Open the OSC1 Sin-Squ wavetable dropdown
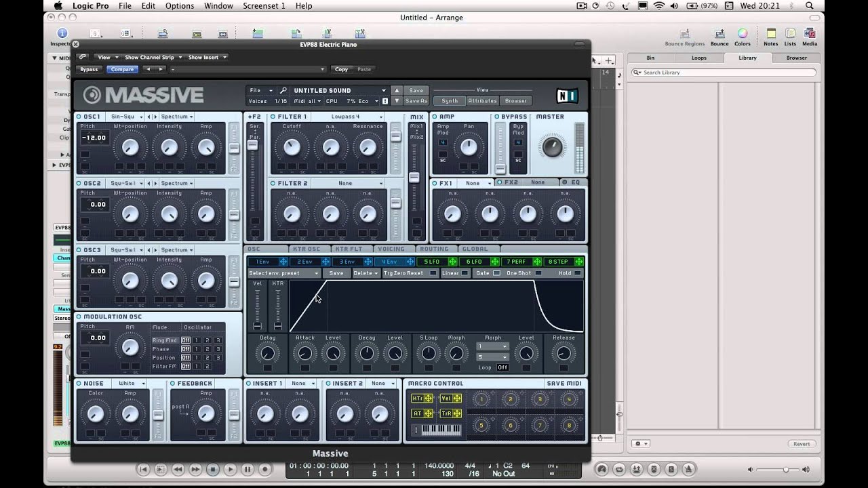 pyautogui.click(x=127, y=117)
